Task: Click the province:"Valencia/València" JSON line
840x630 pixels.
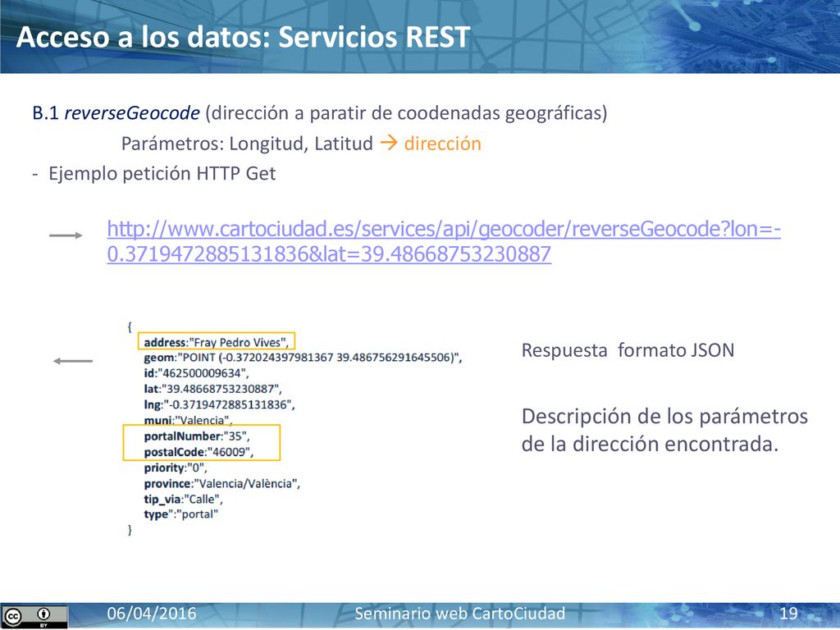Action: click(x=221, y=484)
